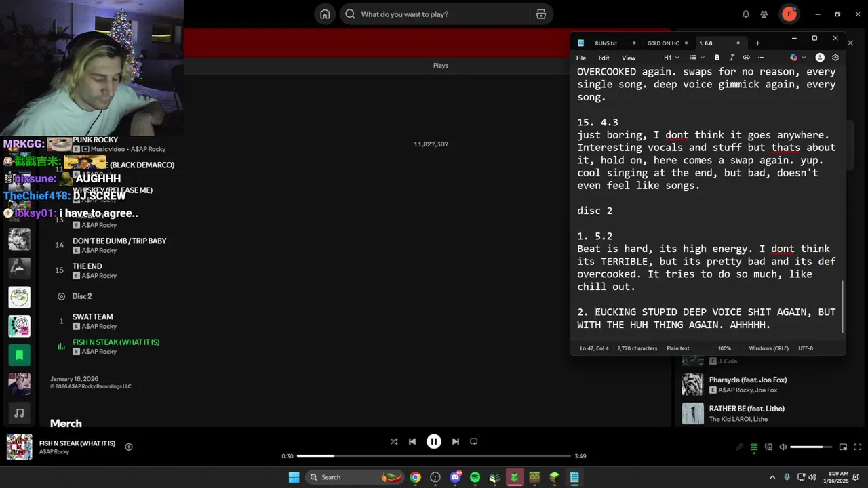Toggle shuffle in the Spotify player
This screenshot has width=868, height=488.
click(x=394, y=441)
